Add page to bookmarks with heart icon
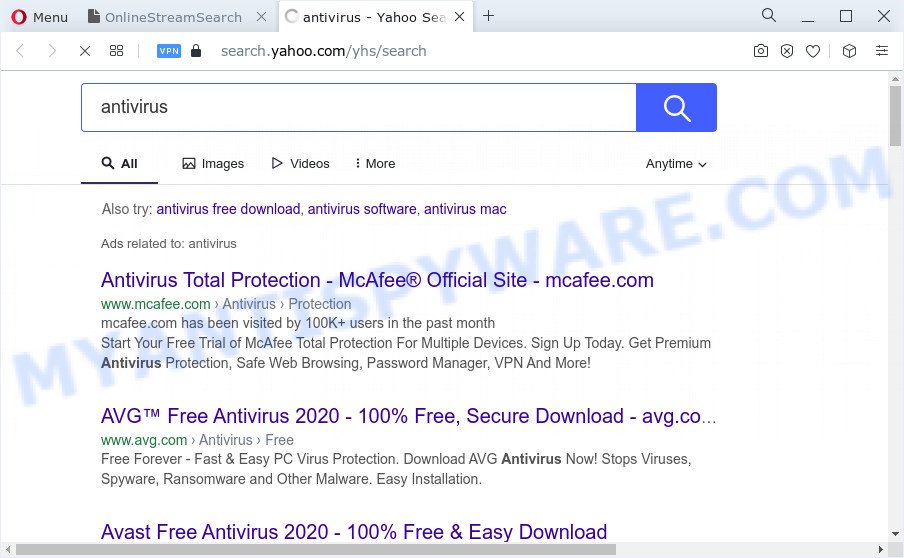The image size is (904, 558). [x=813, y=51]
